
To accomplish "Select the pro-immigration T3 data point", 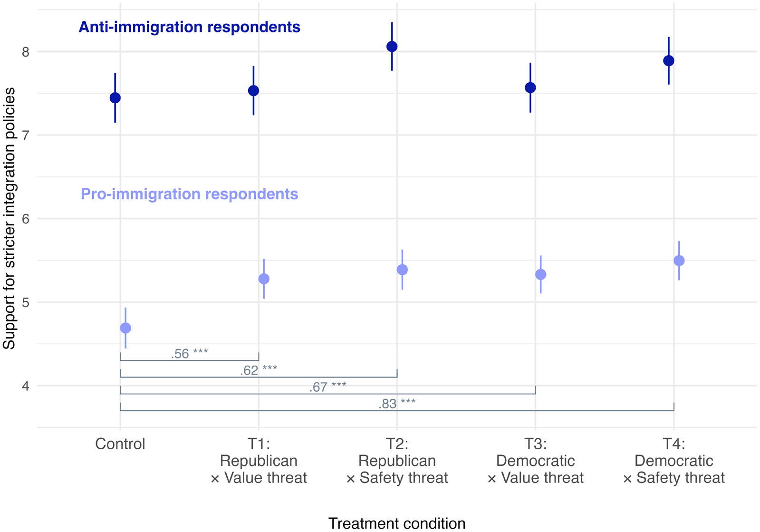I will (541, 275).
